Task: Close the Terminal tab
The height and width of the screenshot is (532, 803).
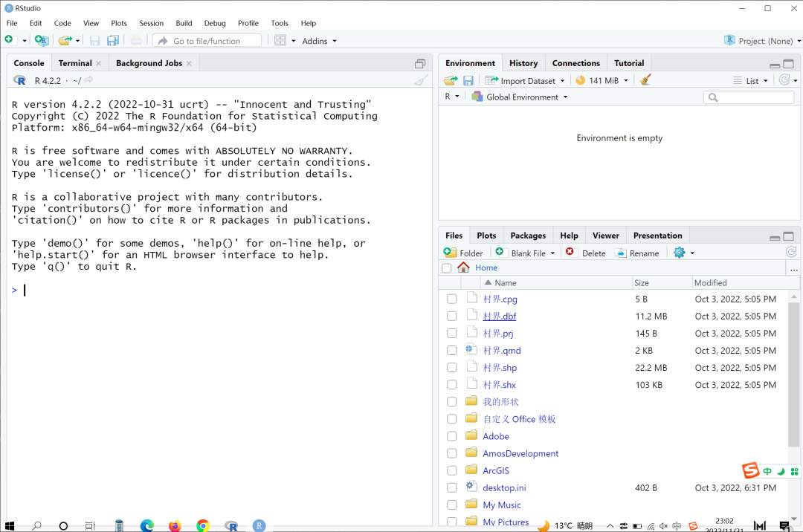Action: 99,63
